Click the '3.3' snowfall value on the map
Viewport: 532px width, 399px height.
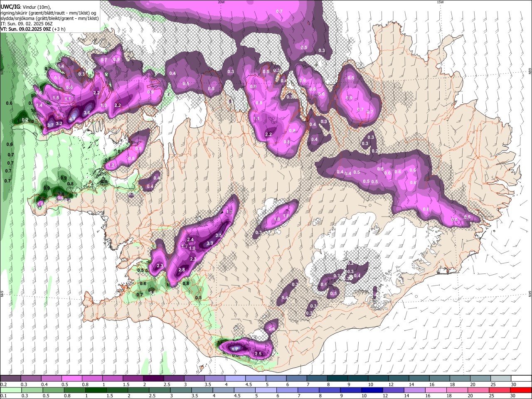tap(210, 243)
